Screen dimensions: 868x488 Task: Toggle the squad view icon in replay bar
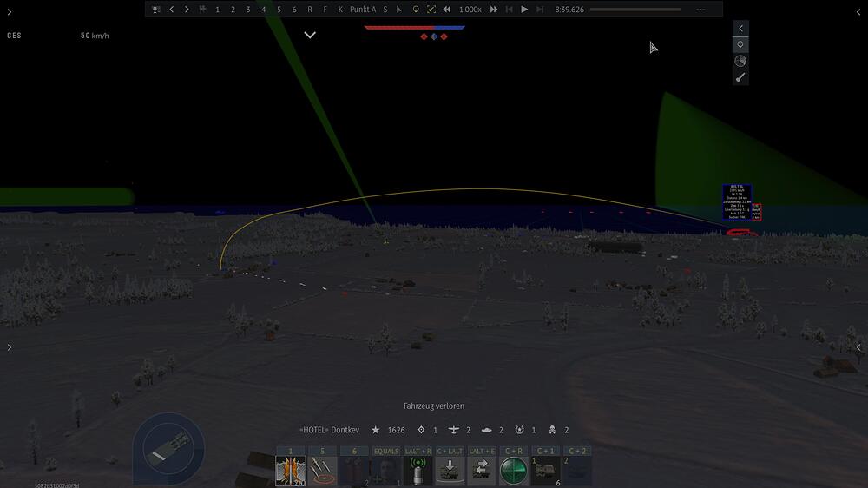[x=202, y=10]
